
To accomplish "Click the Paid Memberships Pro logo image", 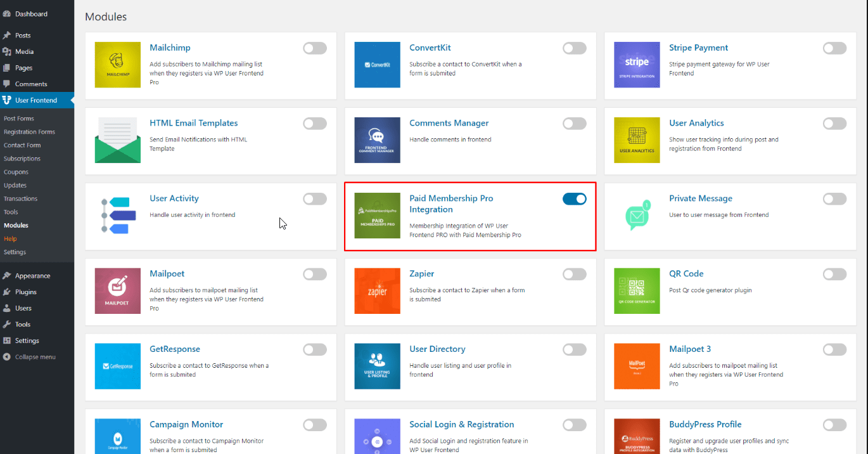I will pos(377,216).
